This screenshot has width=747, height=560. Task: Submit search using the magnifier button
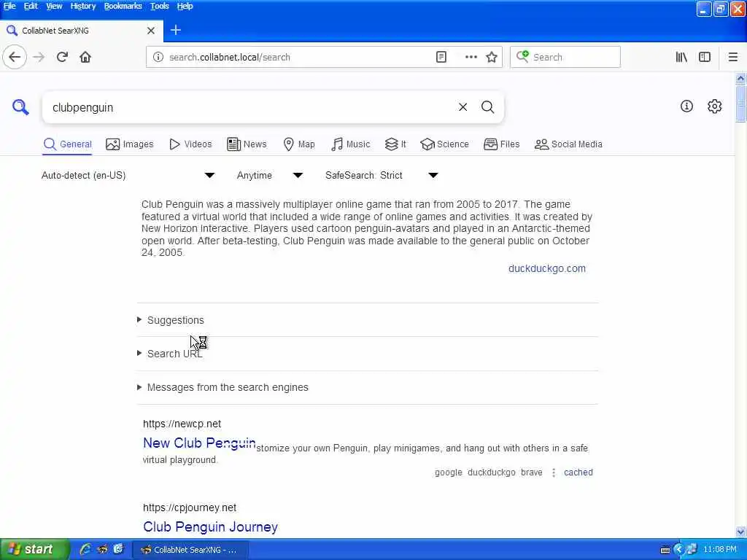click(x=487, y=107)
